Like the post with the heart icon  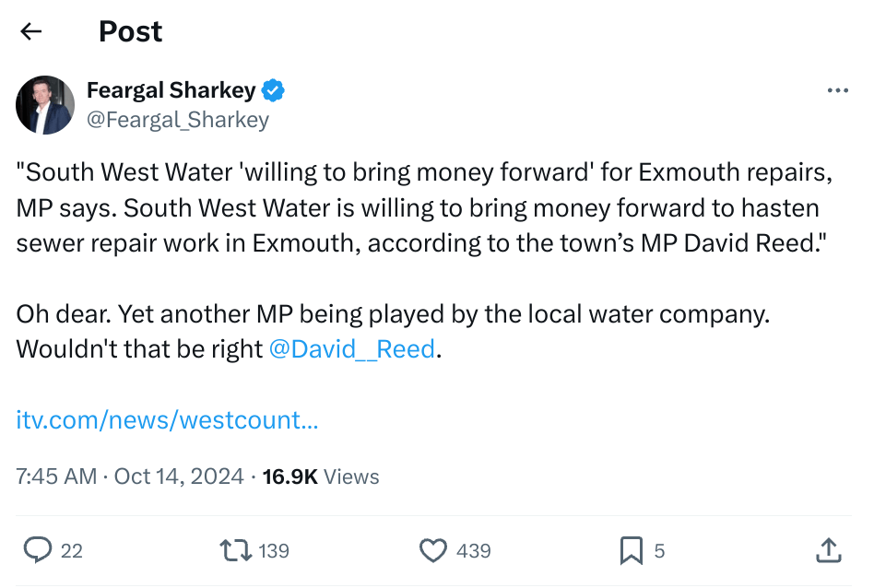coord(433,550)
